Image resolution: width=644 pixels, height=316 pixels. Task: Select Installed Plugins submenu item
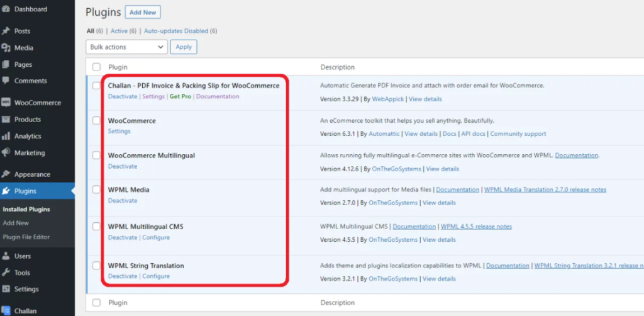pyautogui.click(x=26, y=209)
